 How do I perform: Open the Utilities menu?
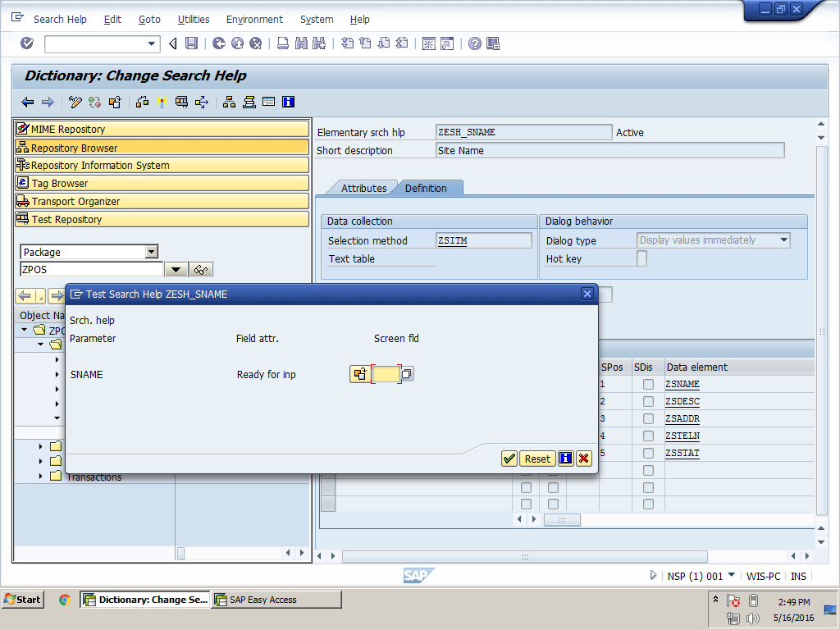194,19
